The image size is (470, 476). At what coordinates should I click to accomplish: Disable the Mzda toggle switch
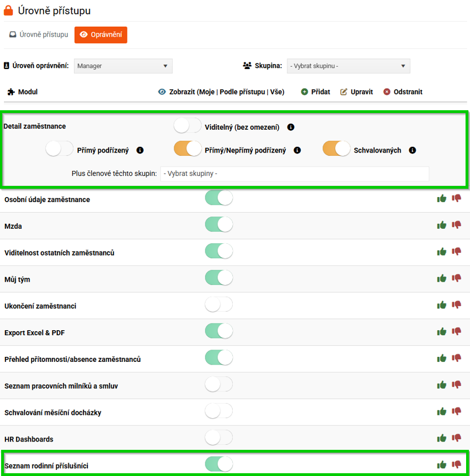click(x=219, y=225)
